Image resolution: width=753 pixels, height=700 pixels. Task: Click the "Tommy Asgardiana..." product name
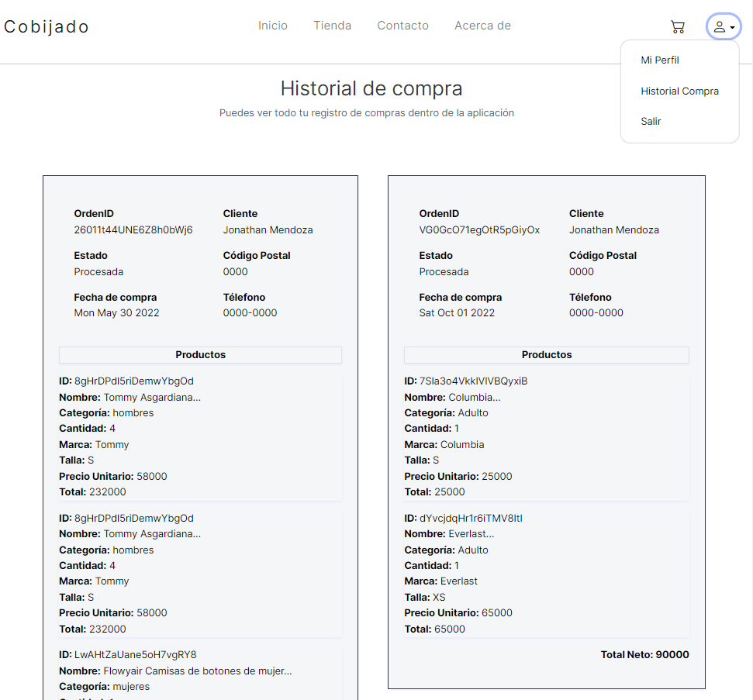pyautogui.click(x=153, y=397)
